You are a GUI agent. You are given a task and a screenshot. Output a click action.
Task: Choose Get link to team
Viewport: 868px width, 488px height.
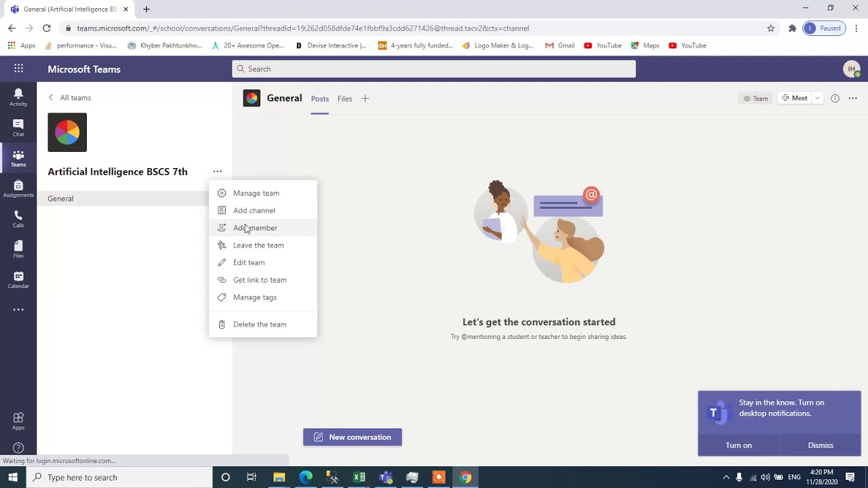[x=262, y=280]
